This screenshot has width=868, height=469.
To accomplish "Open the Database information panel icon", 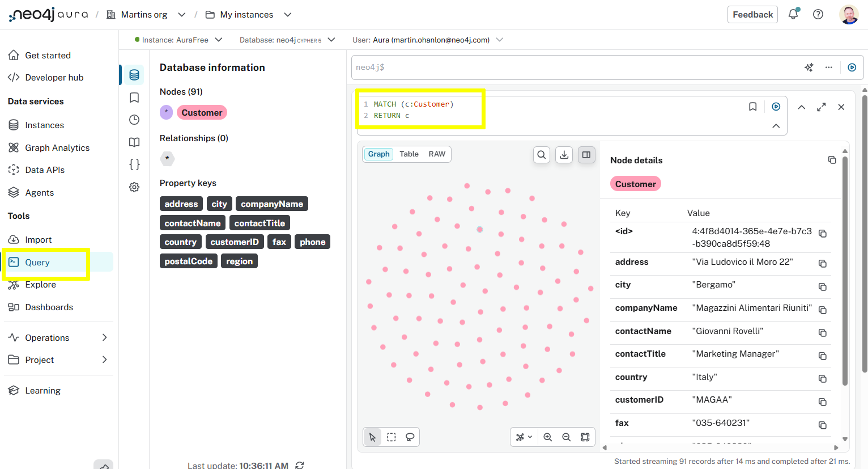I will coord(134,74).
